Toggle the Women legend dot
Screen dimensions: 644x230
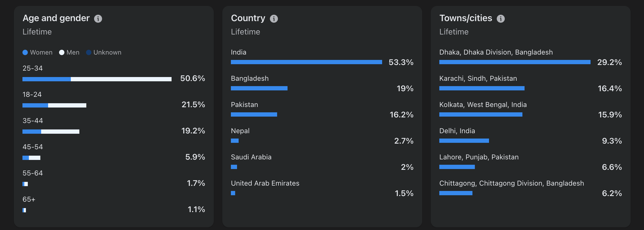25,52
